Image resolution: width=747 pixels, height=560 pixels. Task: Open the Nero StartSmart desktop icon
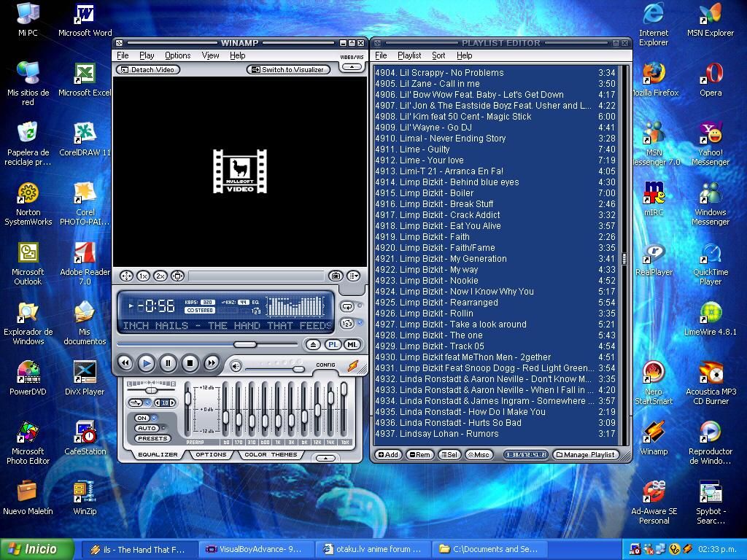pyautogui.click(x=654, y=382)
